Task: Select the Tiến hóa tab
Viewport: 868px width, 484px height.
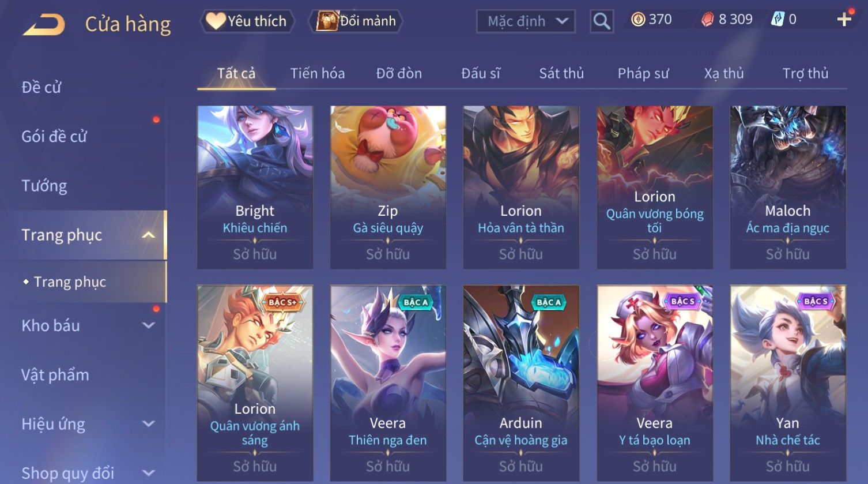Action: pyautogui.click(x=318, y=73)
